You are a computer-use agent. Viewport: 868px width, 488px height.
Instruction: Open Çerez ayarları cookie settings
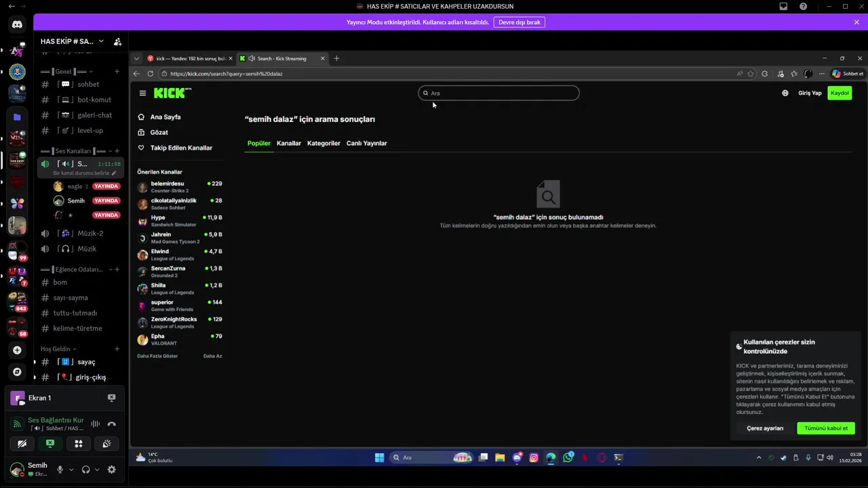click(765, 428)
